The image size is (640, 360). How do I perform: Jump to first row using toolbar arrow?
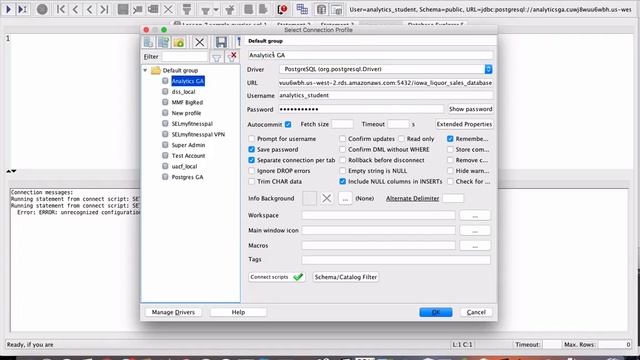[x=60, y=9]
